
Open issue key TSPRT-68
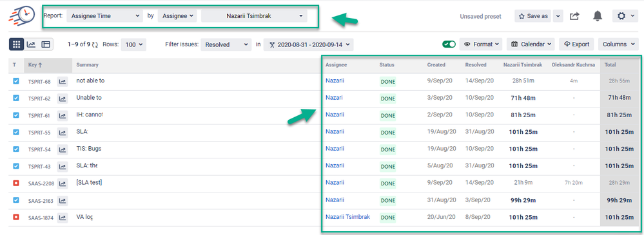pos(39,82)
